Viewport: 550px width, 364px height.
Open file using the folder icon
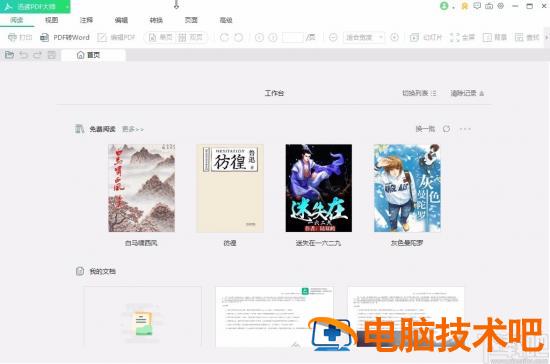pos(9,55)
